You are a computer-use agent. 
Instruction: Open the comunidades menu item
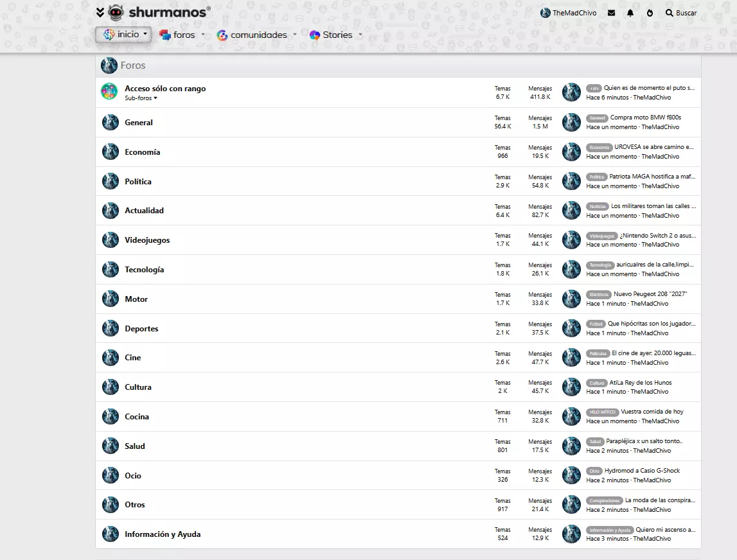click(252, 35)
